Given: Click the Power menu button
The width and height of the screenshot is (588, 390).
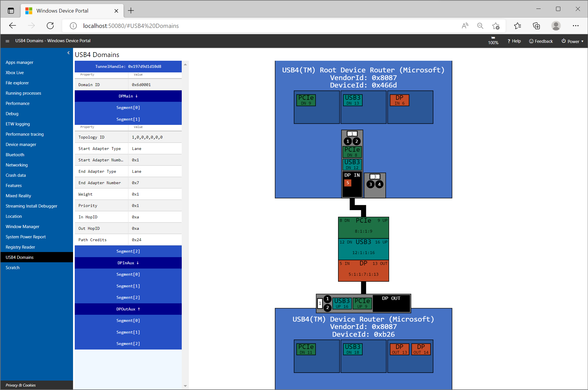Looking at the screenshot, I should [571, 40].
